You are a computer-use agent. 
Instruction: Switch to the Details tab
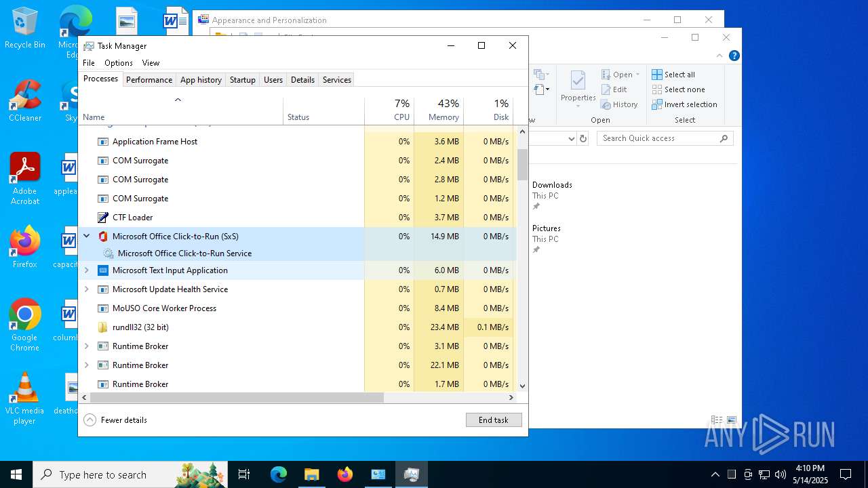coord(302,79)
